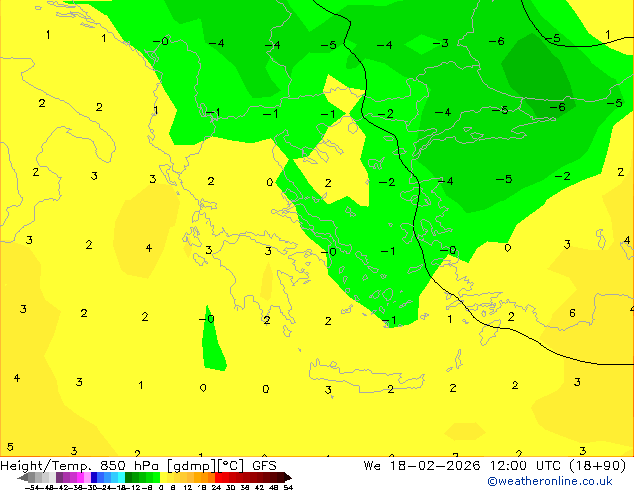Click the "[gdmp]" unit label
634x490 pixels.
pyautogui.click(x=192, y=466)
